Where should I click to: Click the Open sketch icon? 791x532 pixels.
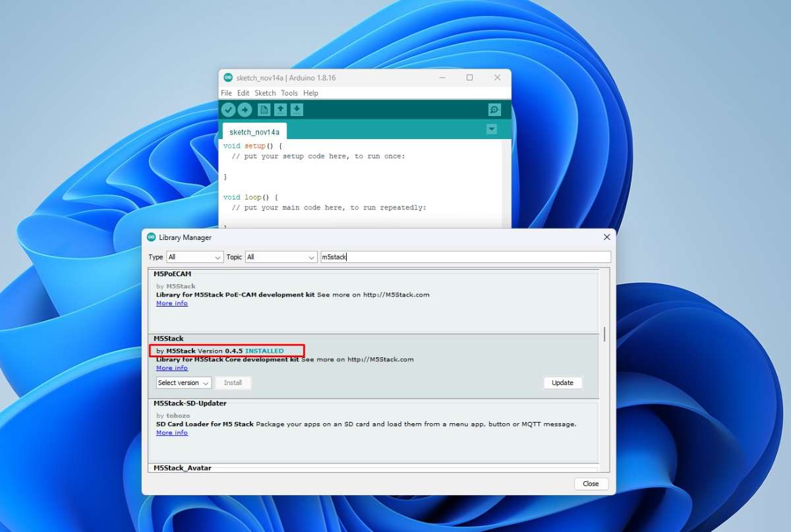pyautogui.click(x=280, y=110)
